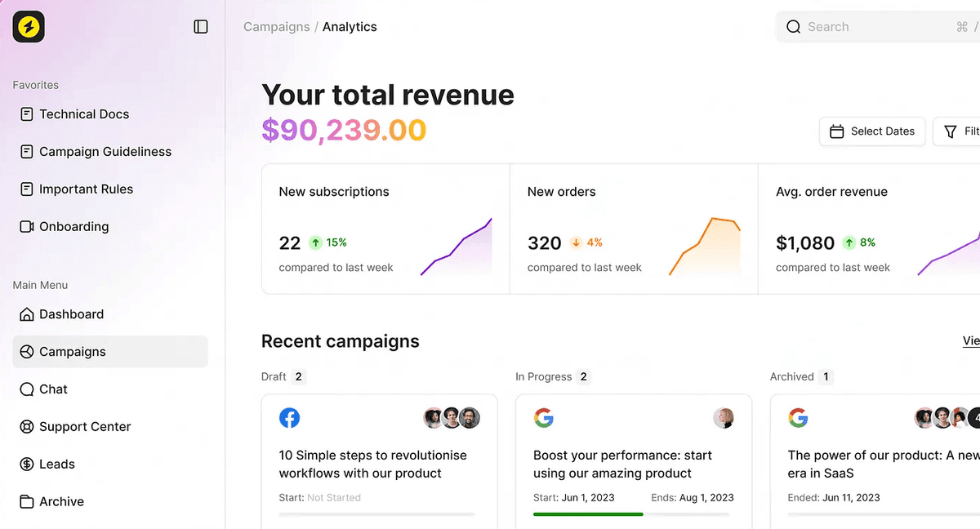This screenshot has width=980, height=529.
Task: Open Campaign Guideliness from Favorites
Action: [105, 152]
